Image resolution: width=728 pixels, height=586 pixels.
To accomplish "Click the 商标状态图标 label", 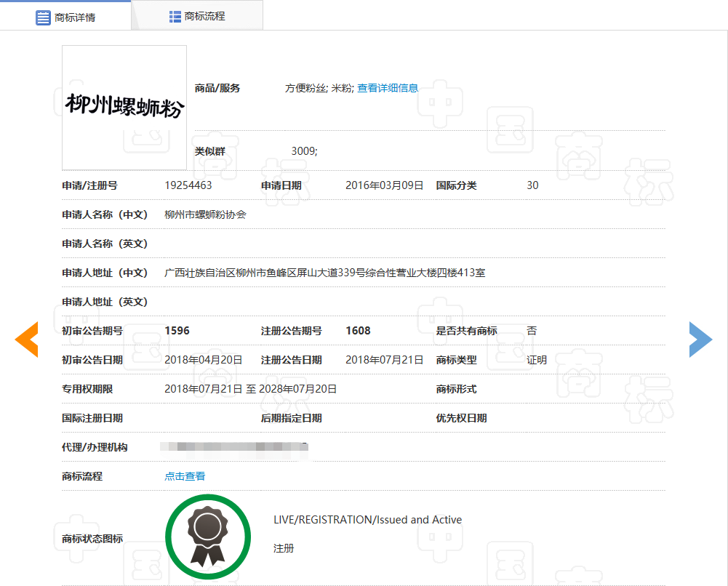I will tap(92, 539).
